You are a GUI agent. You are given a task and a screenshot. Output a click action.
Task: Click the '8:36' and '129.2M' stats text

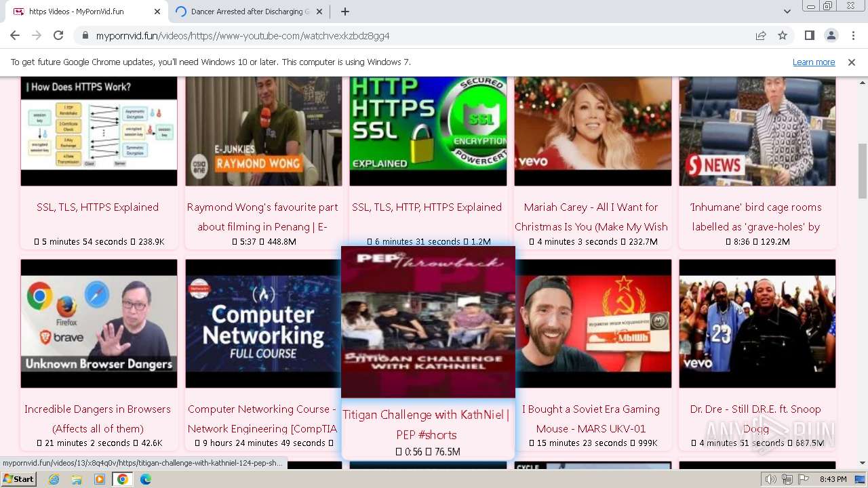(x=757, y=242)
